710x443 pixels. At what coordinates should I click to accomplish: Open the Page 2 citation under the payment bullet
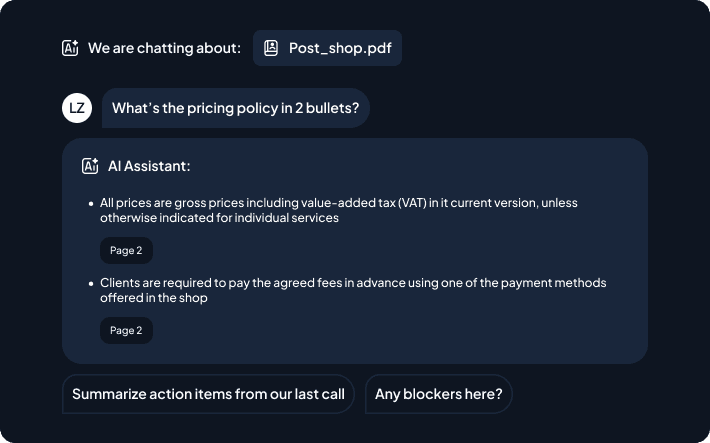coord(126,330)
